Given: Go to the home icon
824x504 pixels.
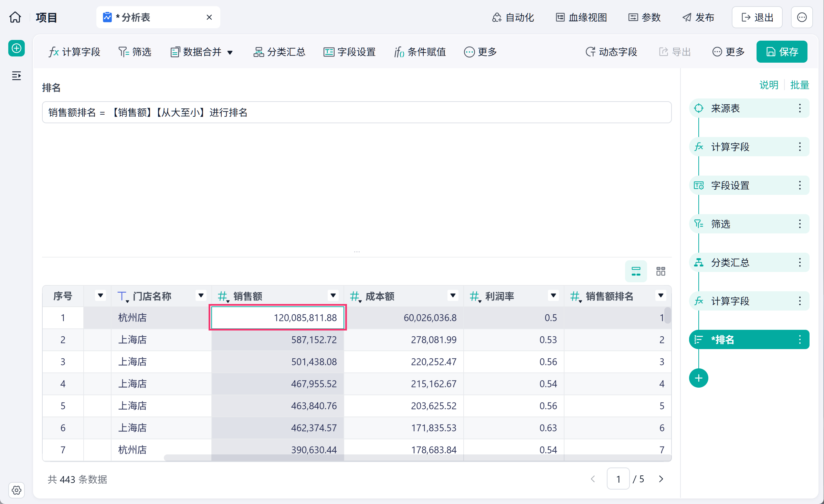Looking at the screenshot, I should click(x=15, y=17).
